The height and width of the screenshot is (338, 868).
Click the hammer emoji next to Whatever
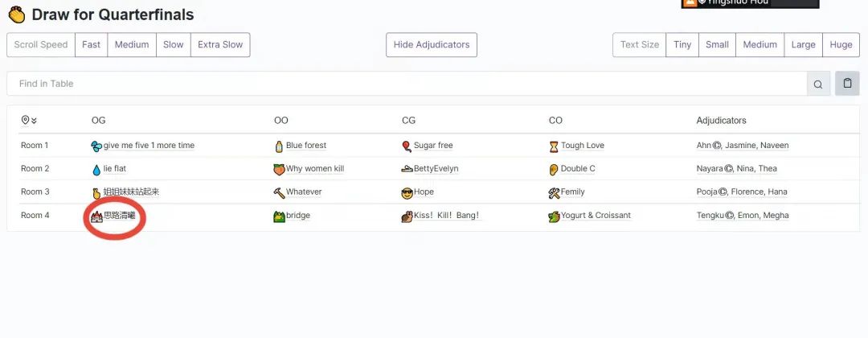(279, 192)
